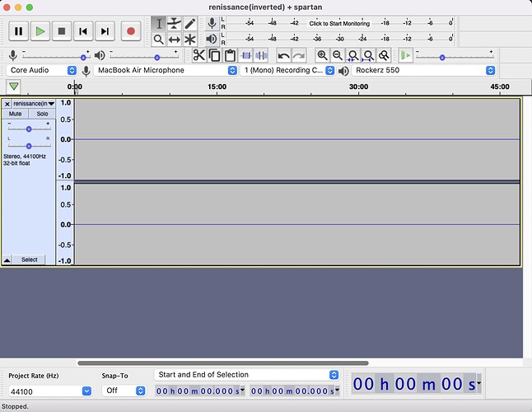Click 'Stereo, 44100Hz' track info text
The height and width of the screenshot is (412, 532).
click(x=25, y=157)
